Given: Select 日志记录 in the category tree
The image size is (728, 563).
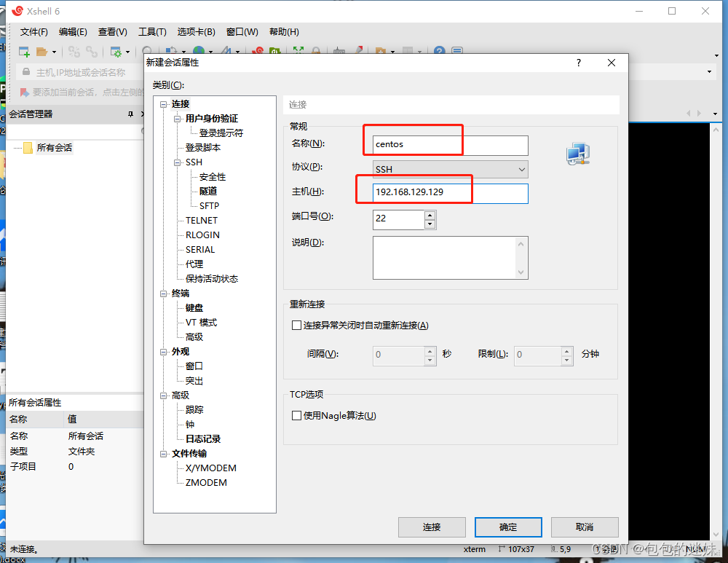Looking at the screenshot, I should click(x=203, y=439).
